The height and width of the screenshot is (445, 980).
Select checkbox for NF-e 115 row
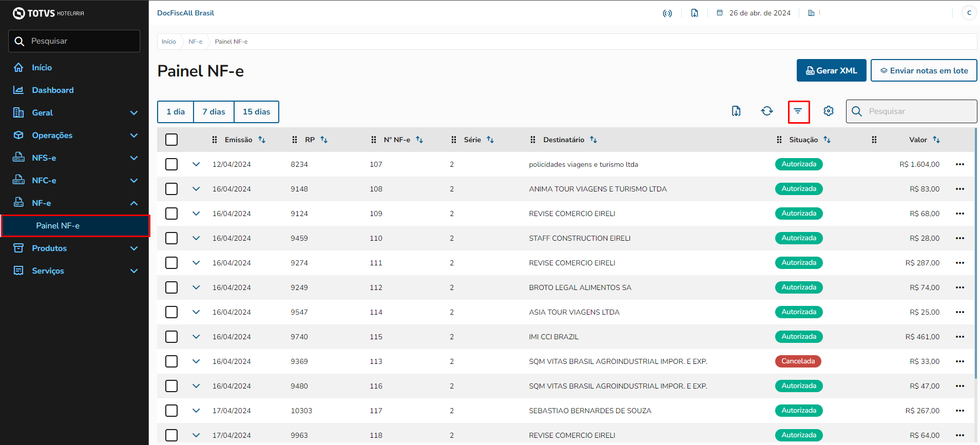click(171, 337)
